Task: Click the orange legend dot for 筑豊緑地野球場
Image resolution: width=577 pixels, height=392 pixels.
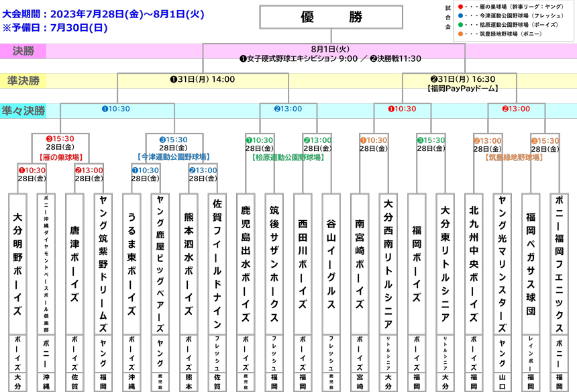Action: pos(460,34)
